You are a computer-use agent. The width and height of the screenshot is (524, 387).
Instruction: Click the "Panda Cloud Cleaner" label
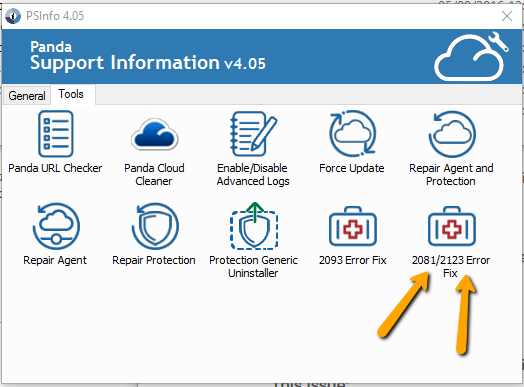tap(154, 174)
